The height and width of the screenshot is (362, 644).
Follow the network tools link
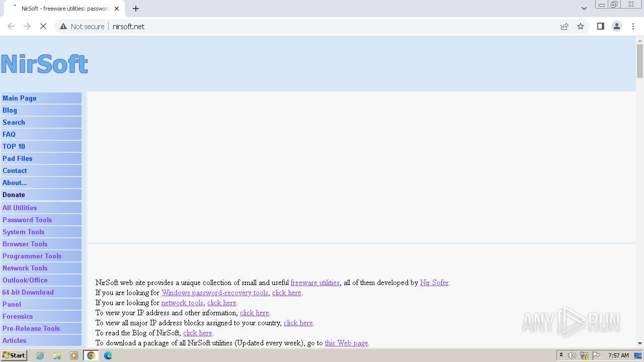click(182, 303)
